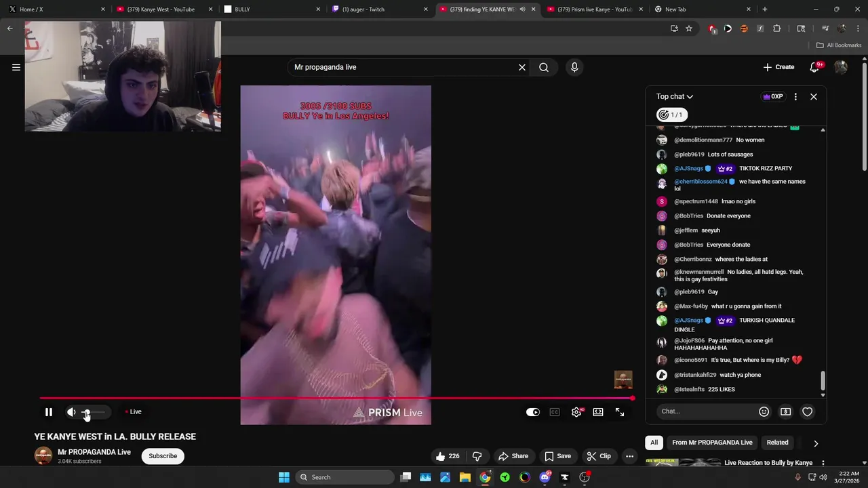Expand the Top chat dropdown
The width and height of the screenshot is (868, 488).
(675, 97)
